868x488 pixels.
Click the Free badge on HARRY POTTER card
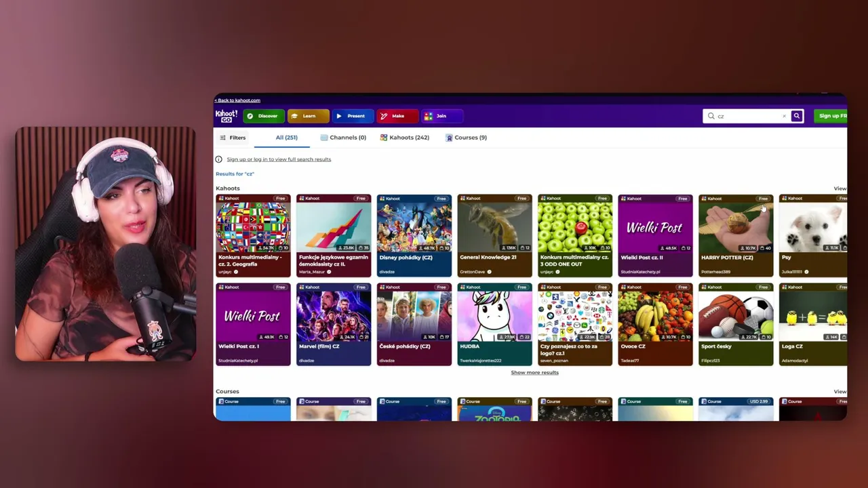[763, 199]
